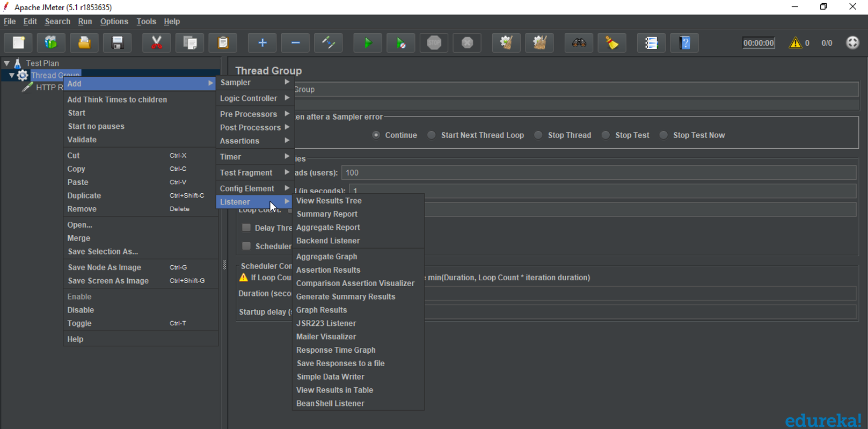Click the Help question mark icon
The image size is (868, 429).
[x=685, y=43]
